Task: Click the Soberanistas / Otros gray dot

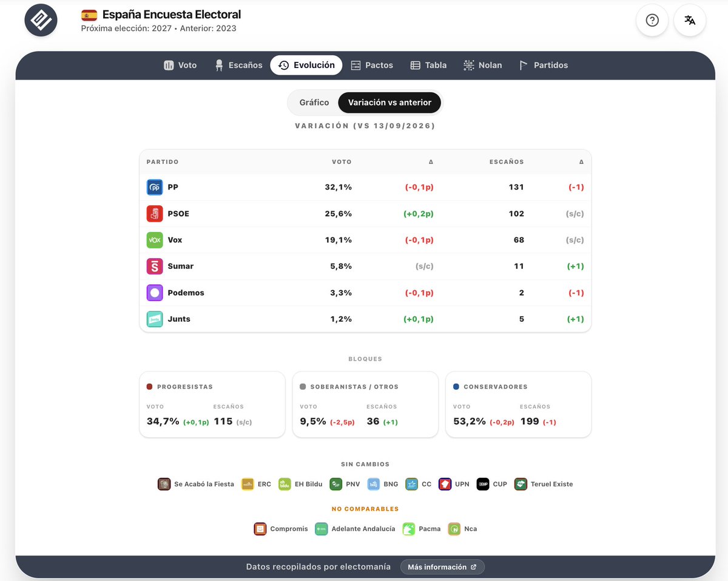Action: pos(303,387)
